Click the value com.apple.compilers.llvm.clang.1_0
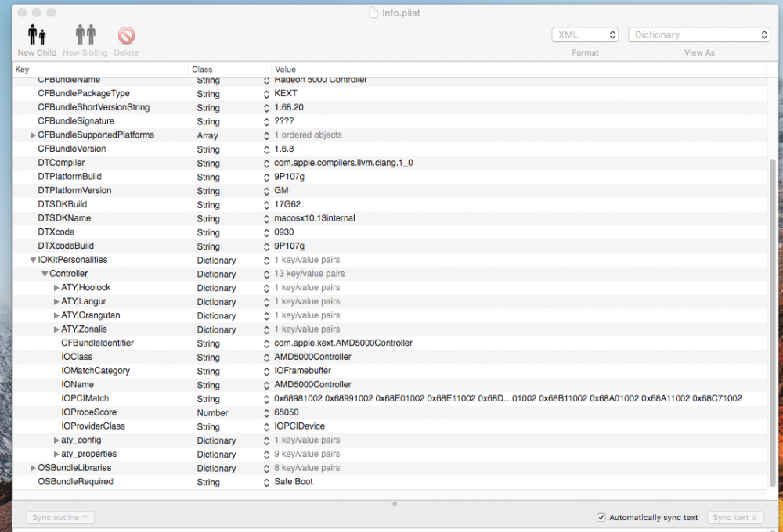The height and width of the screenshot is (532, 783). pos(344,163)
